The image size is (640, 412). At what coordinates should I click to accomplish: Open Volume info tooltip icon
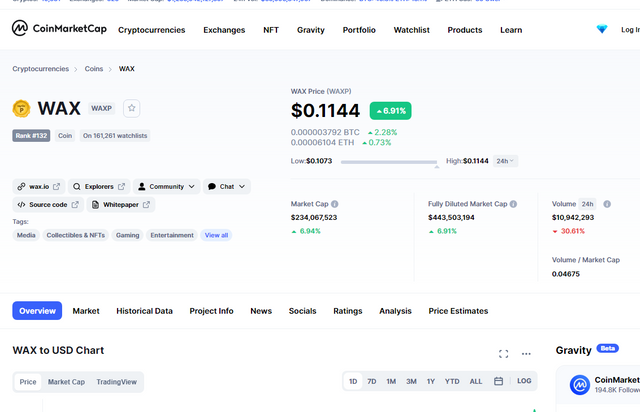click(607, 204)
